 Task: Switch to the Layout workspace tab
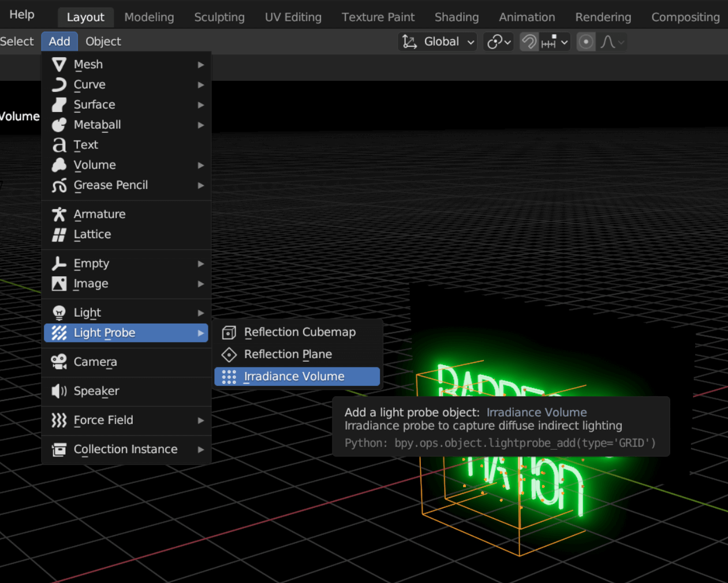tap(85, 17)
